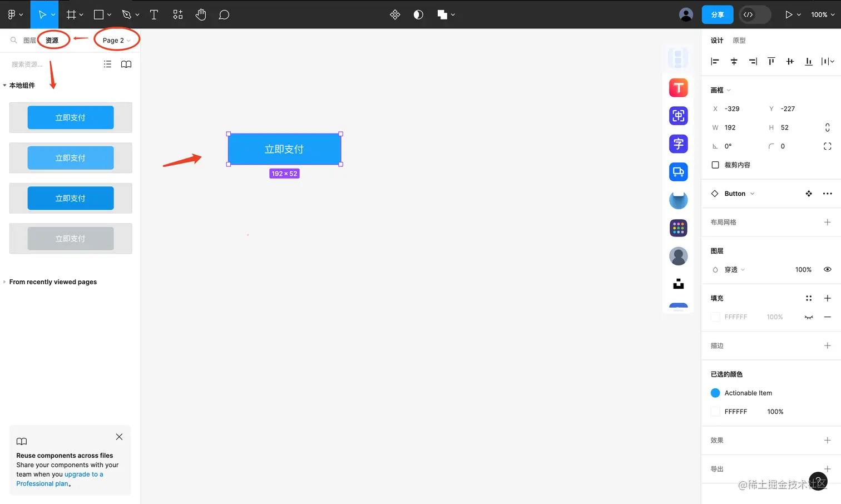841x504 pixels.
Task: Click the boolean union icon
Action: [442, 15]
